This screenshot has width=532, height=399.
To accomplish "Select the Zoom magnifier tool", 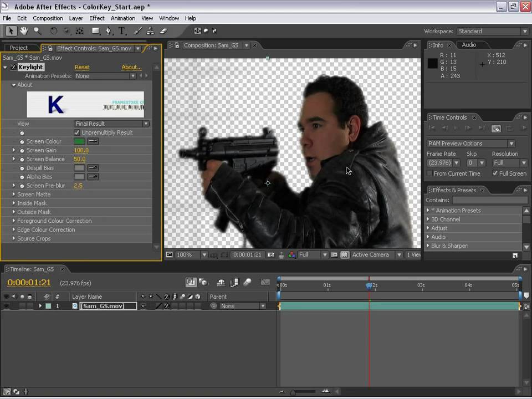I will coord(37,31).
